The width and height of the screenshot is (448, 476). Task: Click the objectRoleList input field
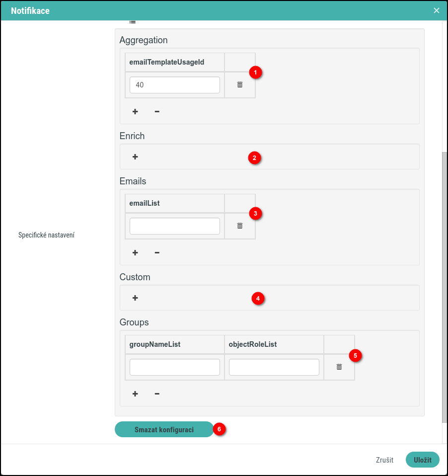(x=274, y=367)
